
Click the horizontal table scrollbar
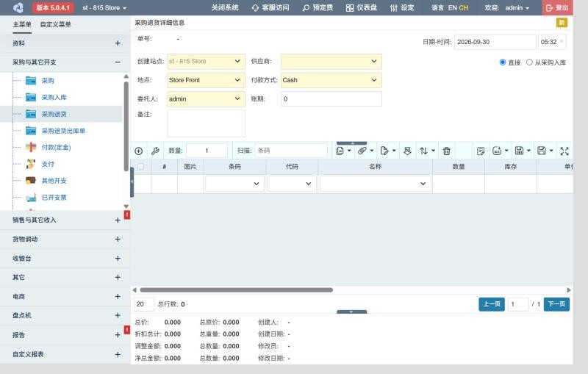pyautogui.click(x=236, y=290)
